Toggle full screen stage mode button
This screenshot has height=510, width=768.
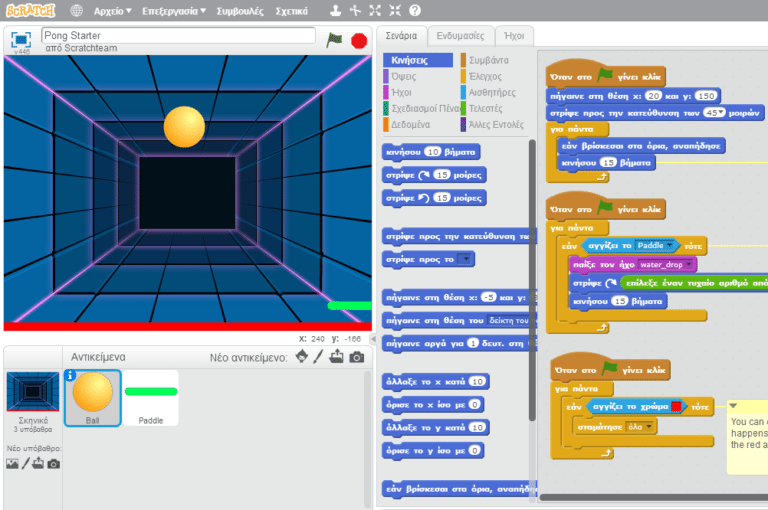(x=20, y=40)
